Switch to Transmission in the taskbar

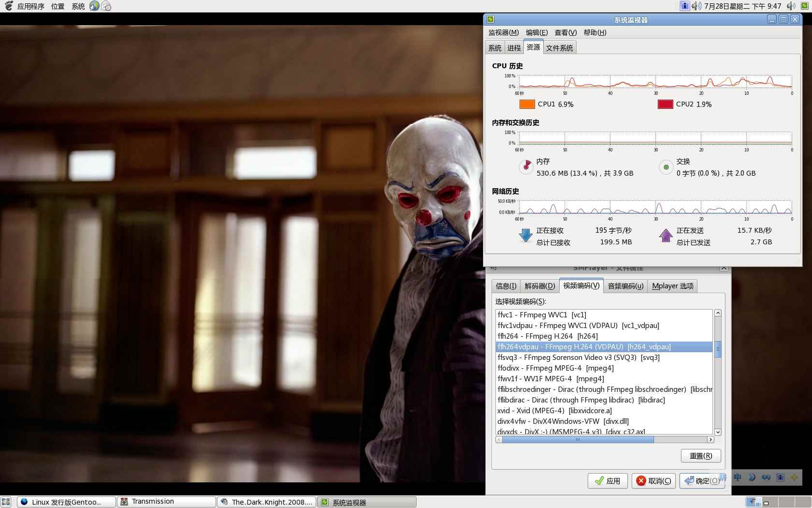167,502
